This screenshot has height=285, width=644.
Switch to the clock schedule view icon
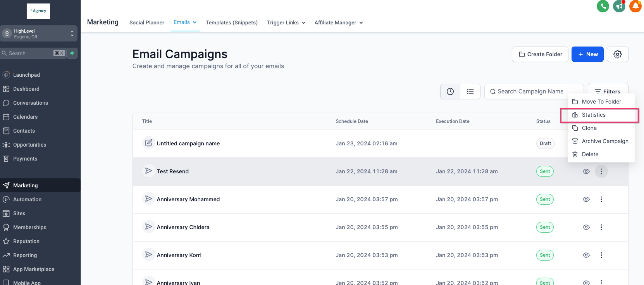(x=450, y=92)
